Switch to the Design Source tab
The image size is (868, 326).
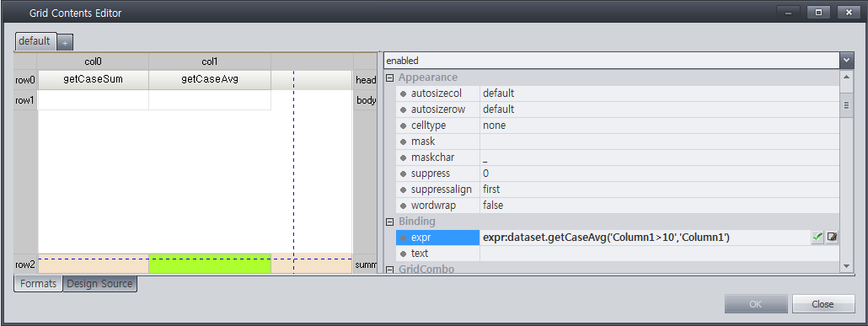99,284
